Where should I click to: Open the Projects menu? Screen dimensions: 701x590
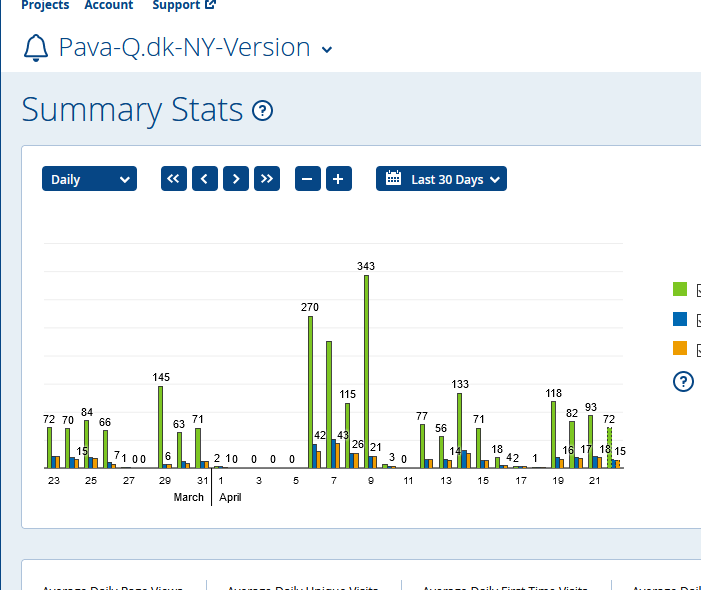pyautogui.click(x=45, y=5)
